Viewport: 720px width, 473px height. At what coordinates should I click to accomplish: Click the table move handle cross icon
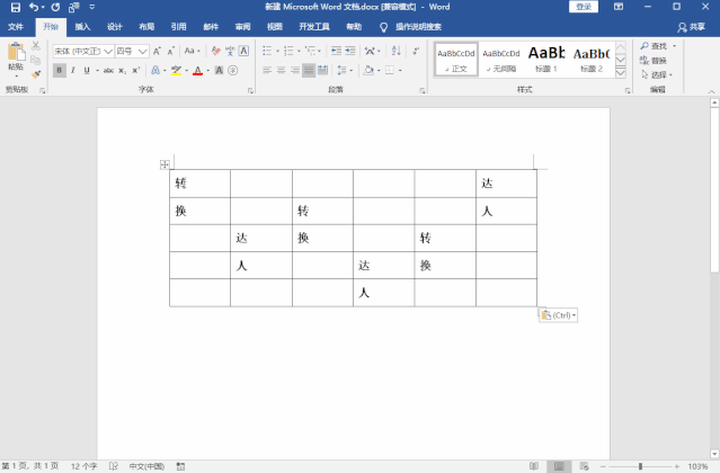pos(164,164)
